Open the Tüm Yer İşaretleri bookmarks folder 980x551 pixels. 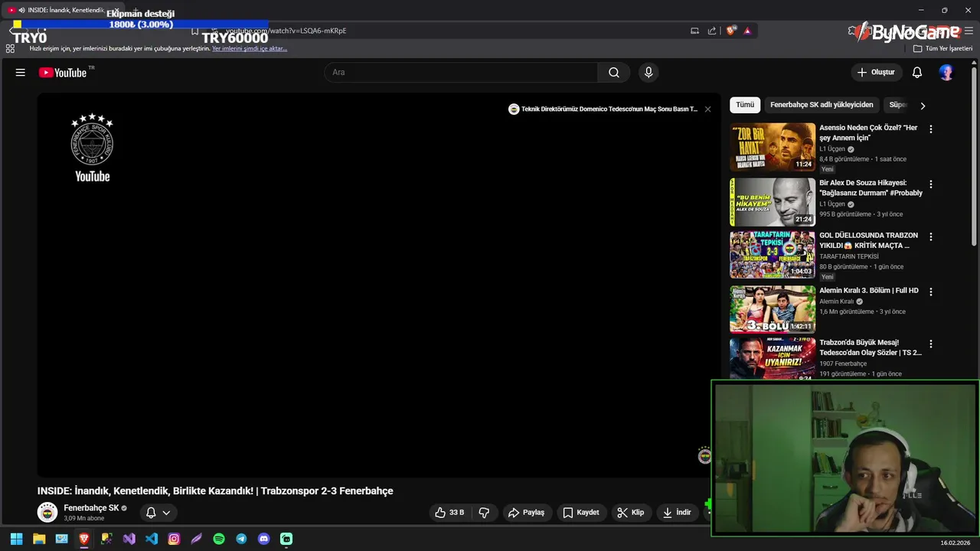[x=942, y=48]
